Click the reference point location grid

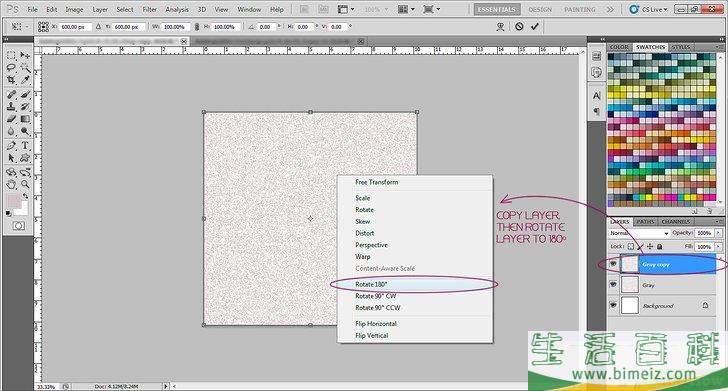pos(43,27)
